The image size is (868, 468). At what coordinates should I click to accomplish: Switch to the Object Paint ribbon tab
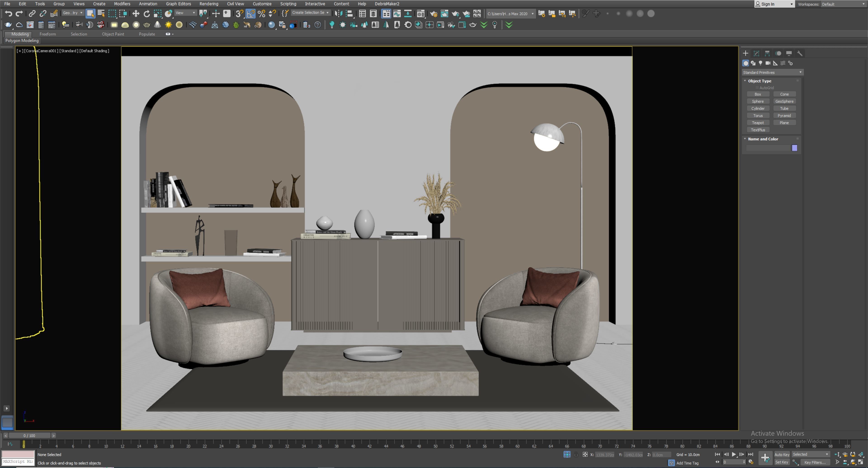point(113,34)
